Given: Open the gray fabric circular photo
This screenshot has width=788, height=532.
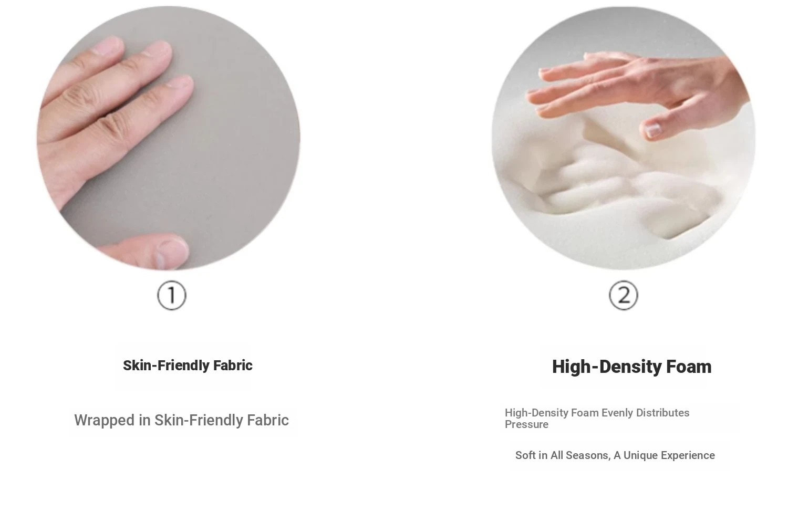Looking at the screenshot, I should click(168, 138).
